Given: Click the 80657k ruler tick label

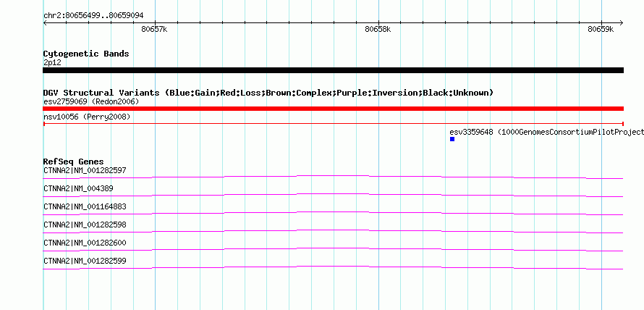Looking at the screenshot, I should click(154, 29).
